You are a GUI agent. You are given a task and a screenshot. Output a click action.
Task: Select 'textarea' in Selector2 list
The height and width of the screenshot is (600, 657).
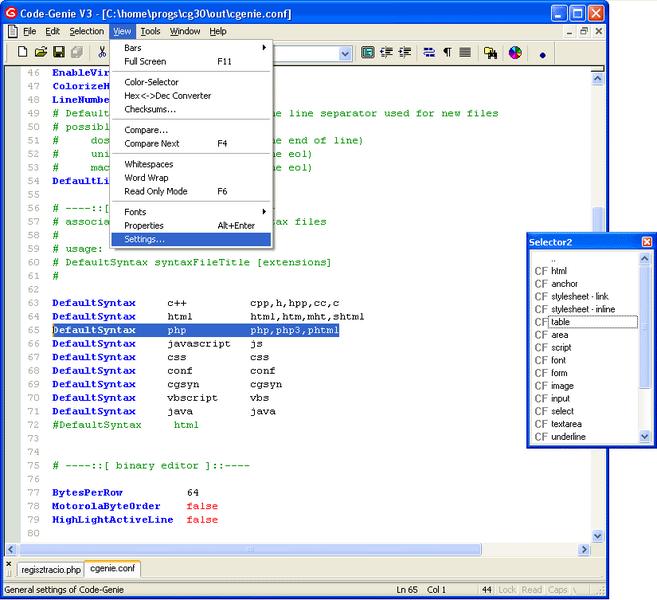point(566,424)
